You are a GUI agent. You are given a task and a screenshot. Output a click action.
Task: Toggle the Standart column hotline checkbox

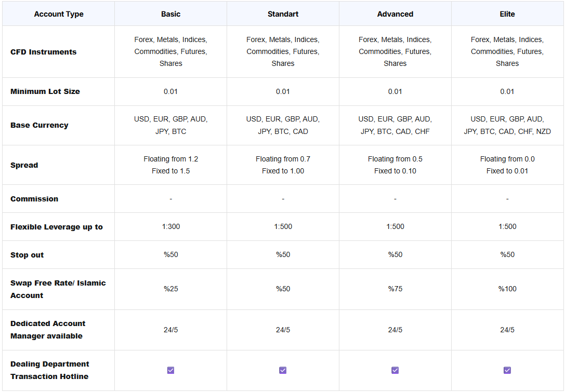283,370
